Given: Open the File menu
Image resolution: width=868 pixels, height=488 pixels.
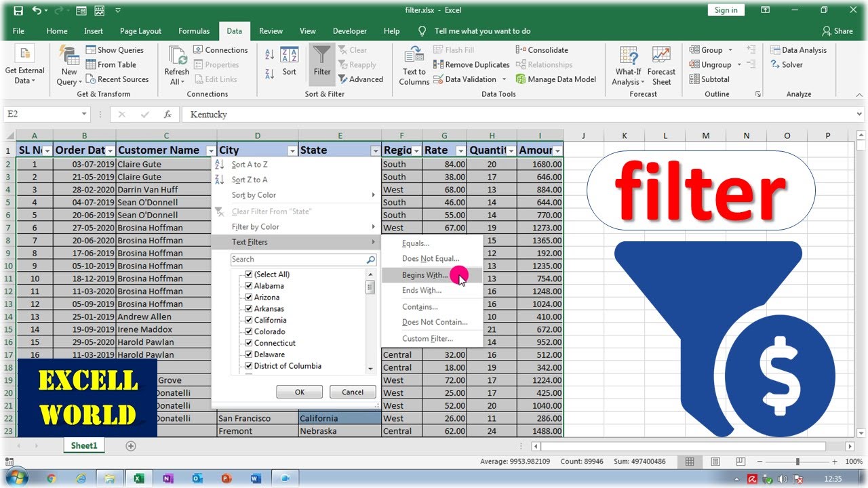Looking at the screenshot, I should click(x=18, y=31).
